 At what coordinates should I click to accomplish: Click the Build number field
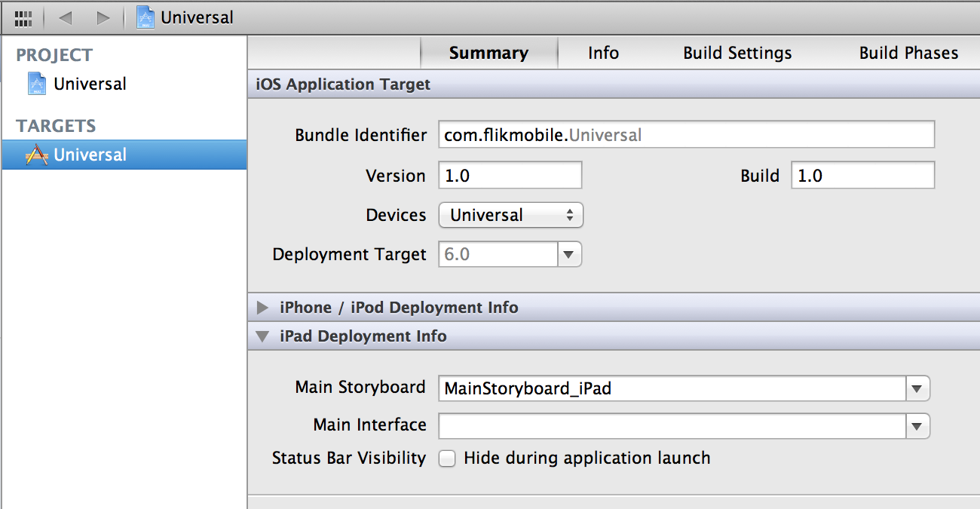[x=863, y=176]
